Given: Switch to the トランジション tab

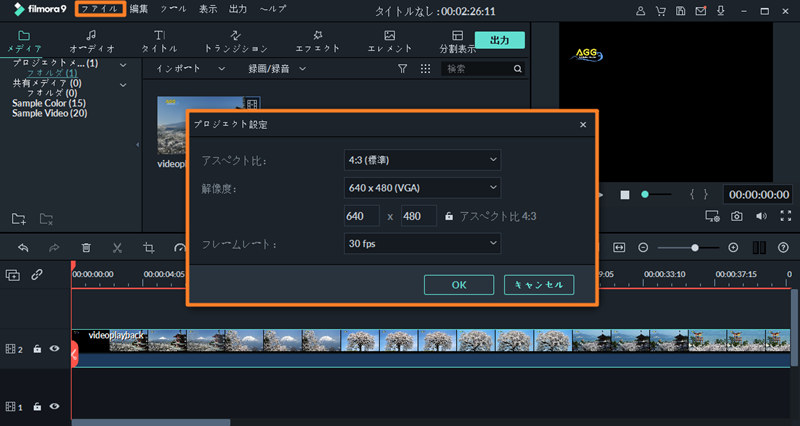Looking at the screenshot, I should [x=236, y=40].
